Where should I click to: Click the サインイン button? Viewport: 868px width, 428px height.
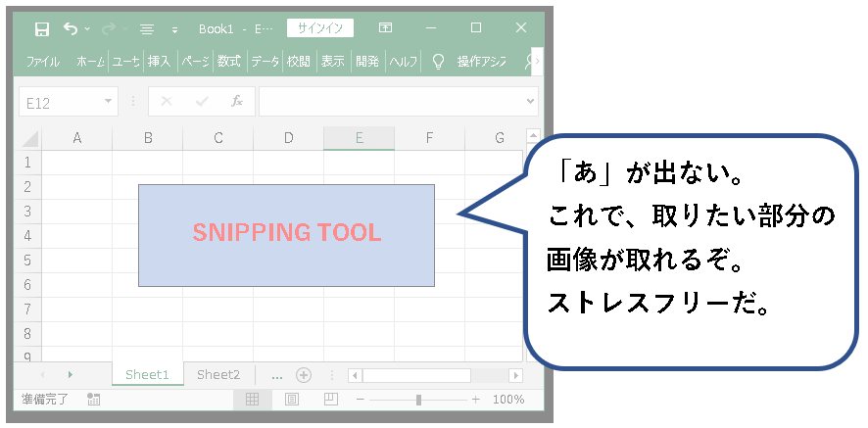pos(320,28)
